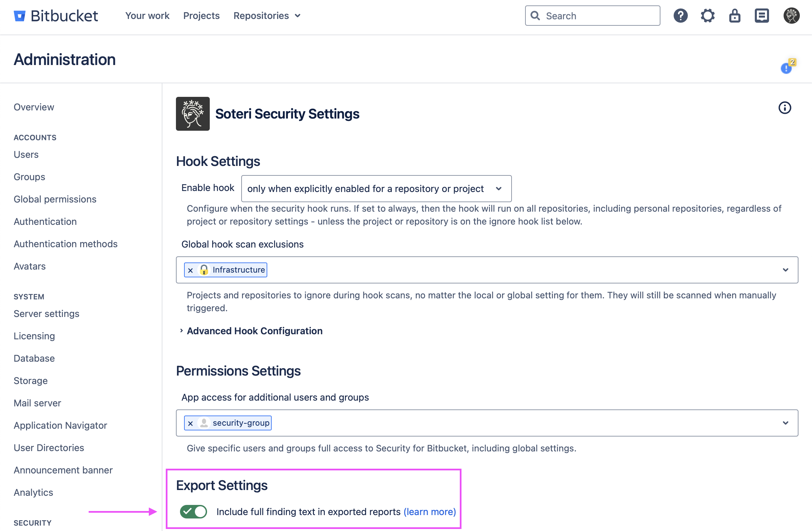Open Global permissions in sidebar
Image resolution: width=812 pixels, height=531 pixels.
click(55, 199)
